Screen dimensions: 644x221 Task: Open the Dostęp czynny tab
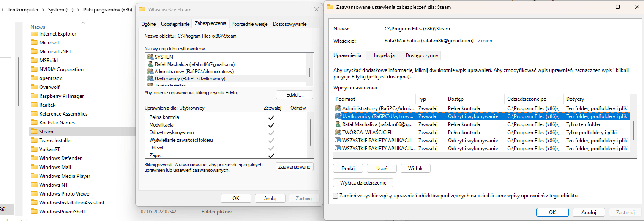coord(421,55)
